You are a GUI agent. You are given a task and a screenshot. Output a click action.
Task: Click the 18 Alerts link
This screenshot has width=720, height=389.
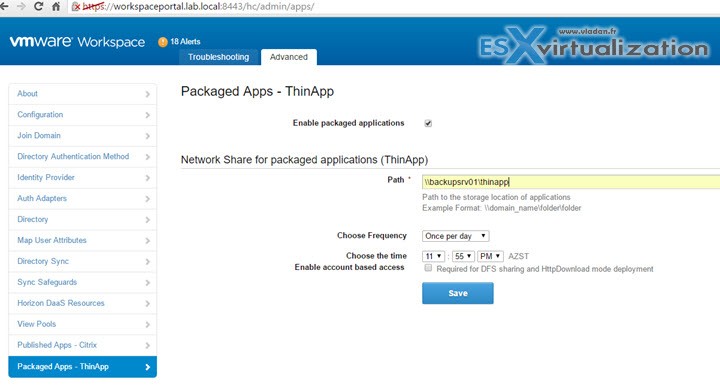(186, 42)
